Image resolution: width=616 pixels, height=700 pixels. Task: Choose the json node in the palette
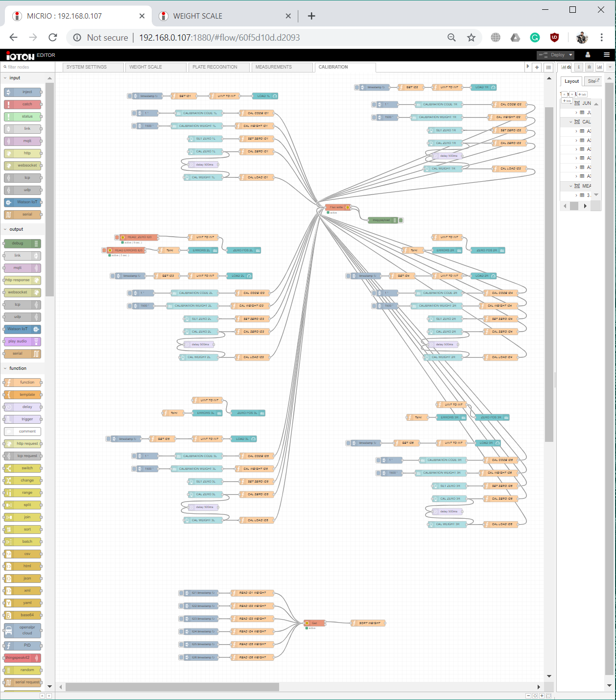pyautogui.click(x=23, y=579)
